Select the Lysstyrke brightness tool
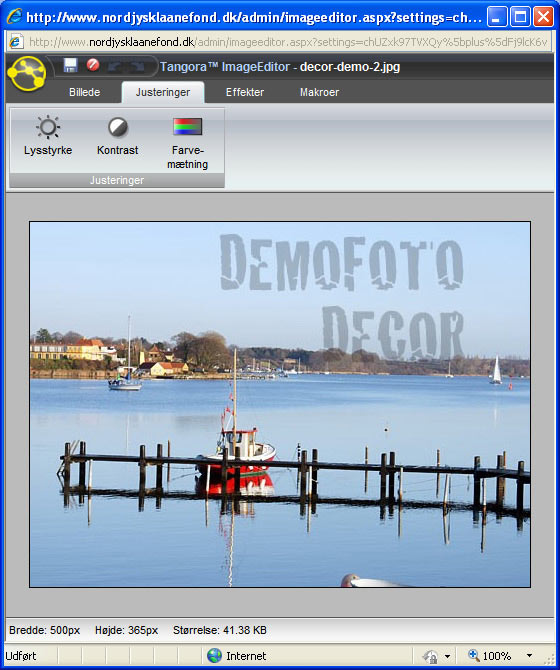The width and height of the screenshot is (560, 670). (48, 136)
